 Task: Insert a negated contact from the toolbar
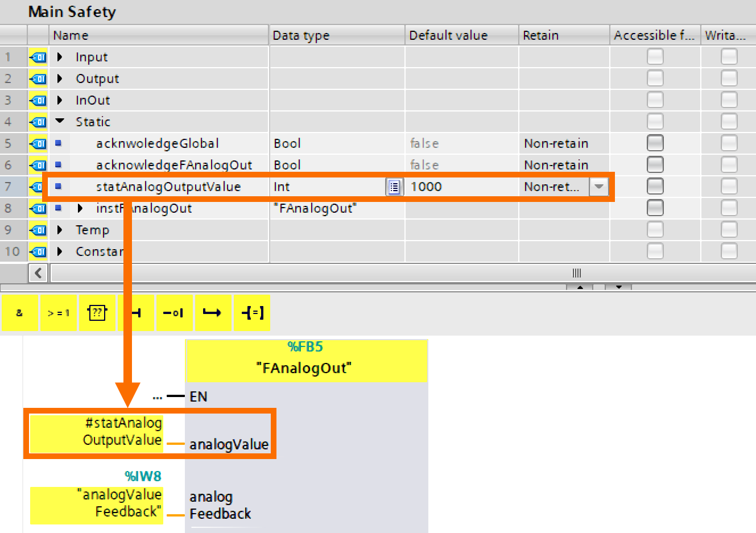(175, 312)
